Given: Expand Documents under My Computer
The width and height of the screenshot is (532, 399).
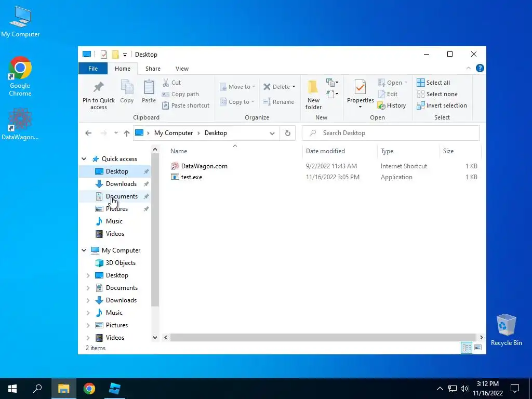Looking at the screenshot, I should coord(88,288).
